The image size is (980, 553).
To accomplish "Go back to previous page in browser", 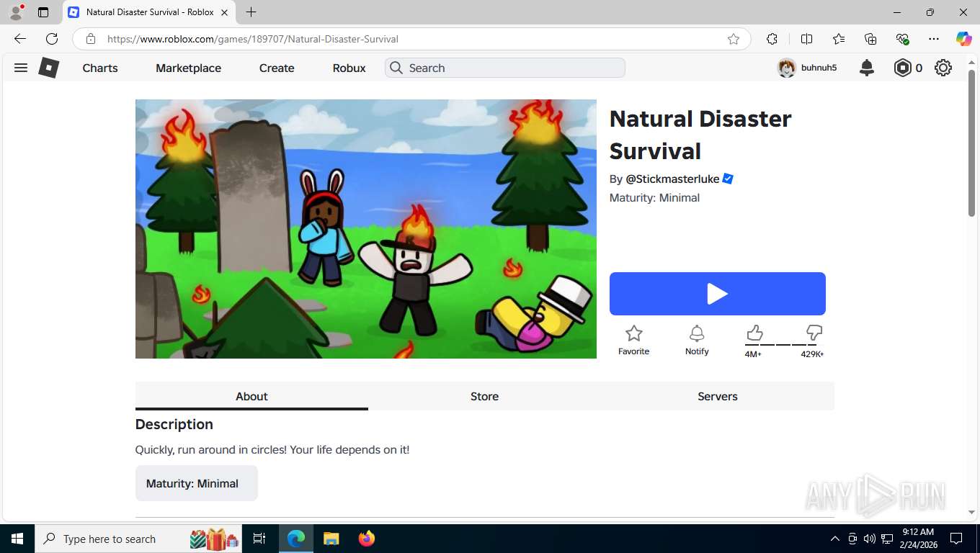I will 20,39.
